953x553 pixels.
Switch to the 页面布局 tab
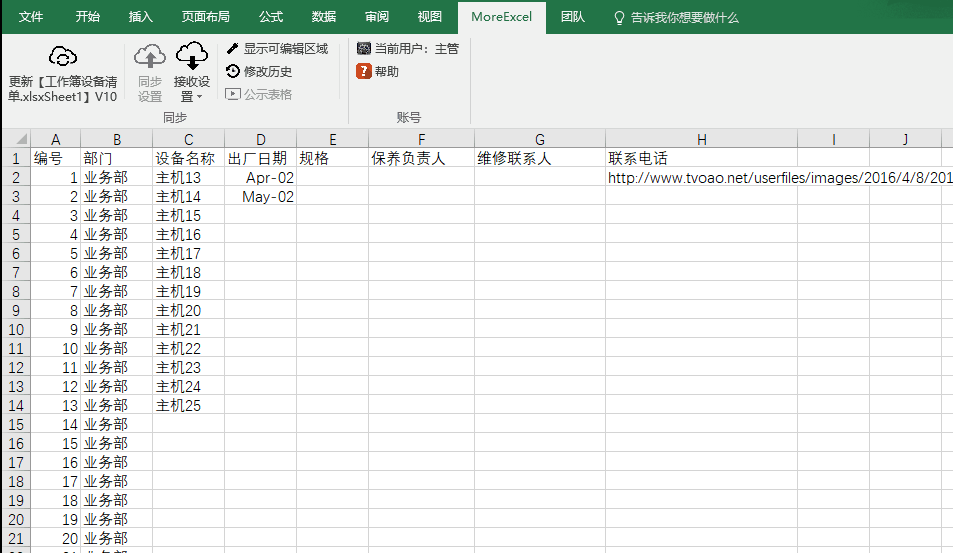[x=205, y=17]
